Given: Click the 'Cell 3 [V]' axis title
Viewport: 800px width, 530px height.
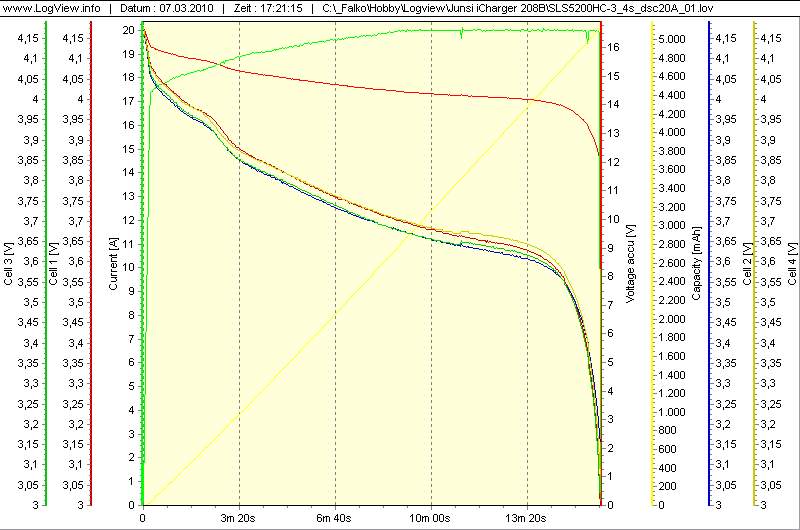Looking at the screenshot, I should pyautogui.click(x=8, y=264).
